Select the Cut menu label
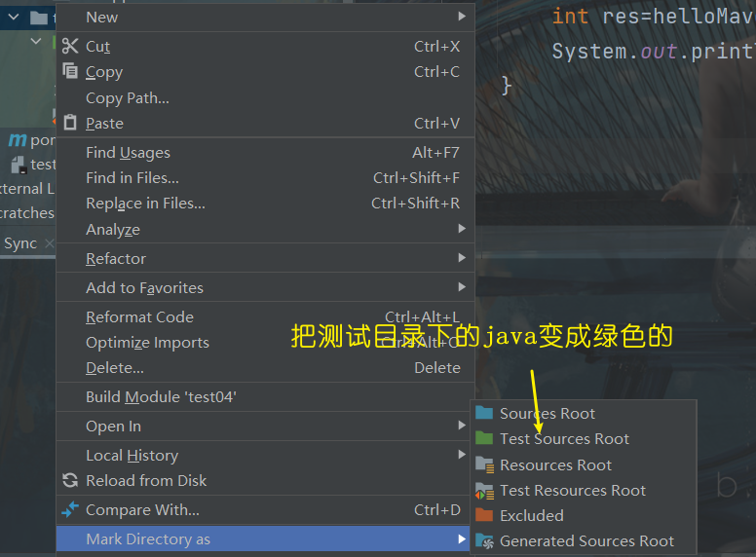Viewport: 756px width, 557px height. 97,47
